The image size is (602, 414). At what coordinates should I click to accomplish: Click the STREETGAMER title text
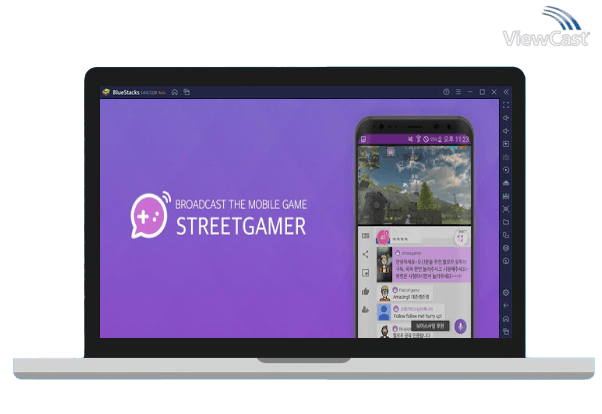click(x=241, y=226)
